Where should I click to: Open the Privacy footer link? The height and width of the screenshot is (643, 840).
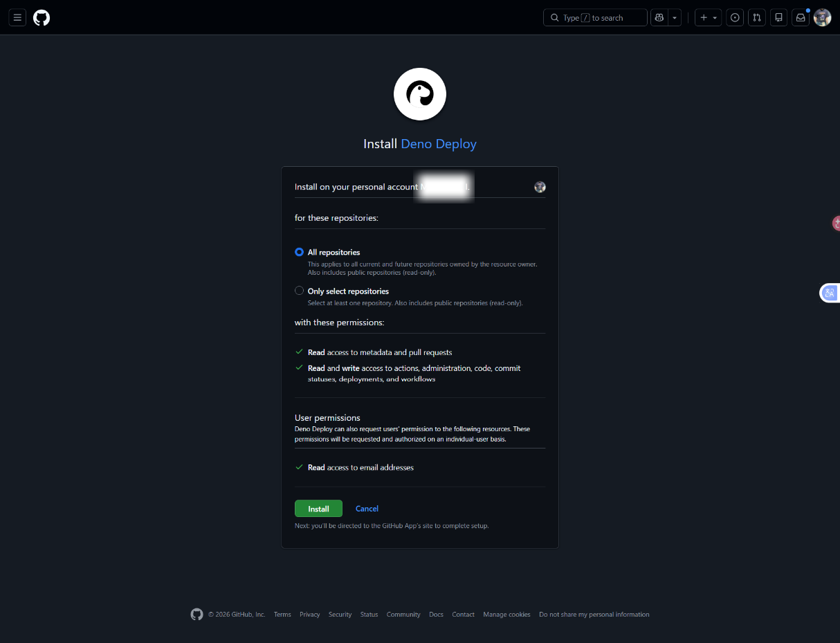(310, 615)
